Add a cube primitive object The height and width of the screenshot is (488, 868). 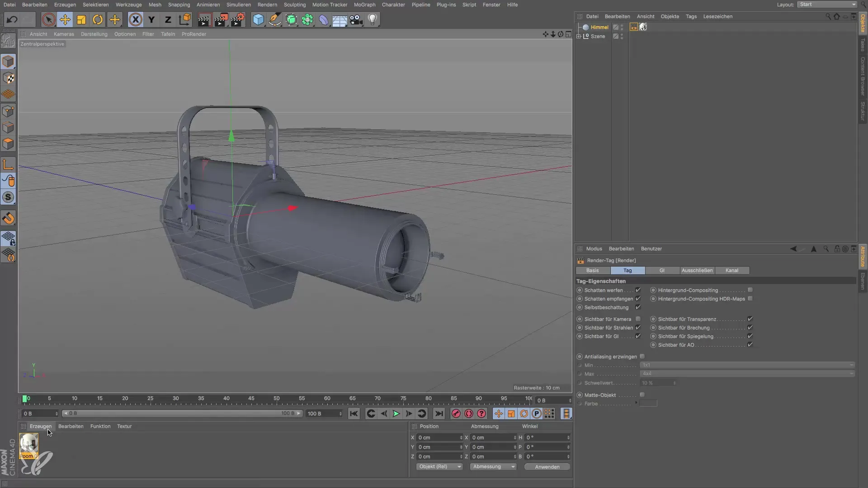(x=258, y=19)
